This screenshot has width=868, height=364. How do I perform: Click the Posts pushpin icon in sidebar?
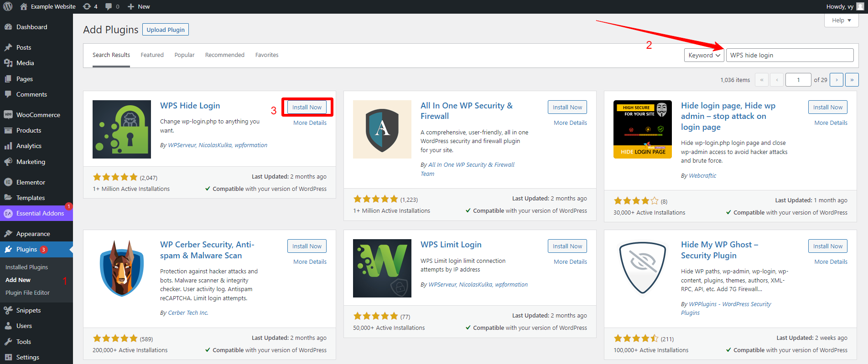coord(8,47)
